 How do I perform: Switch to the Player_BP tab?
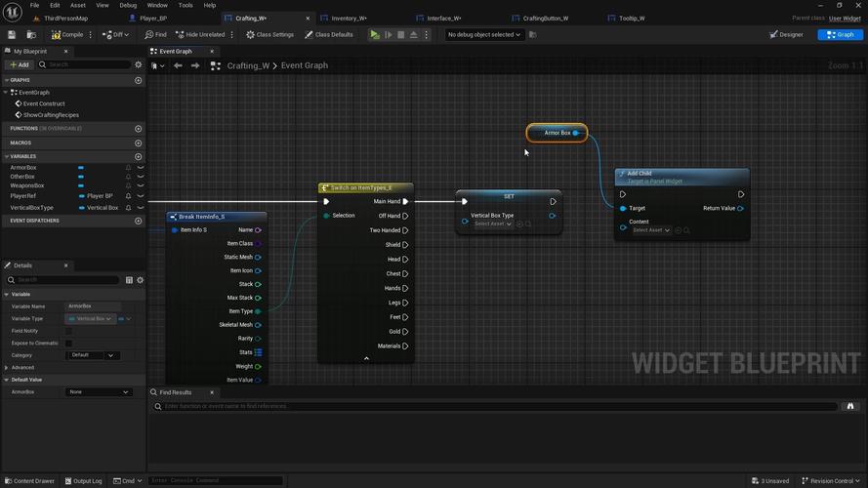pos(153,19)
